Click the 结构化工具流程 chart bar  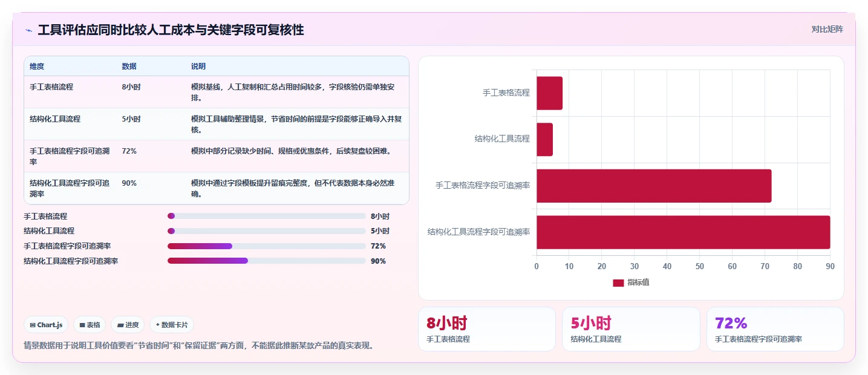pos(544,139)
